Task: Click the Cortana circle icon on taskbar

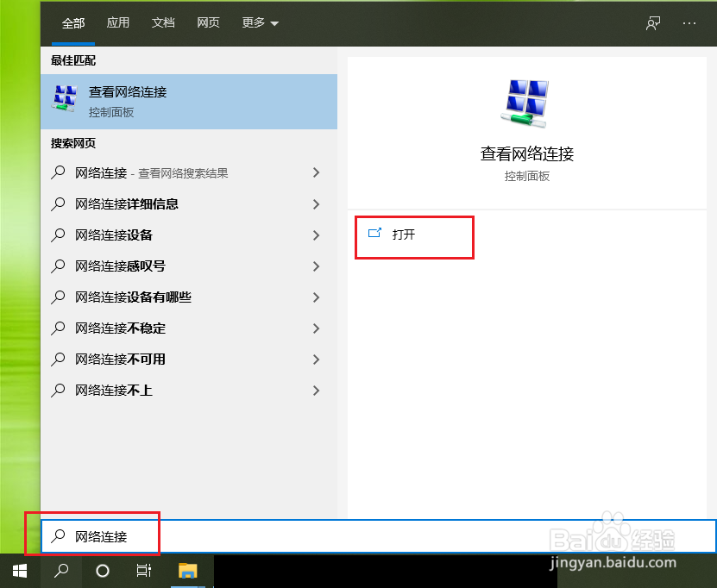Action: (102, 570)
